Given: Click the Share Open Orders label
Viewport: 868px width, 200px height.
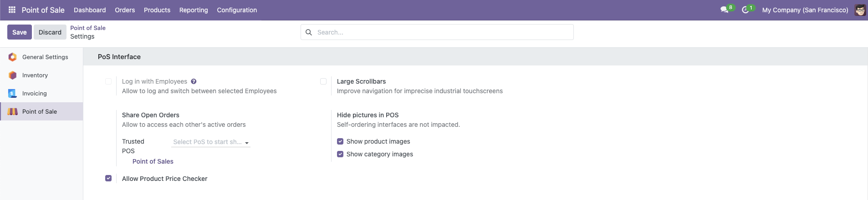Looking at the screenshot, I should pyautogui.click(x=151, y=115).
